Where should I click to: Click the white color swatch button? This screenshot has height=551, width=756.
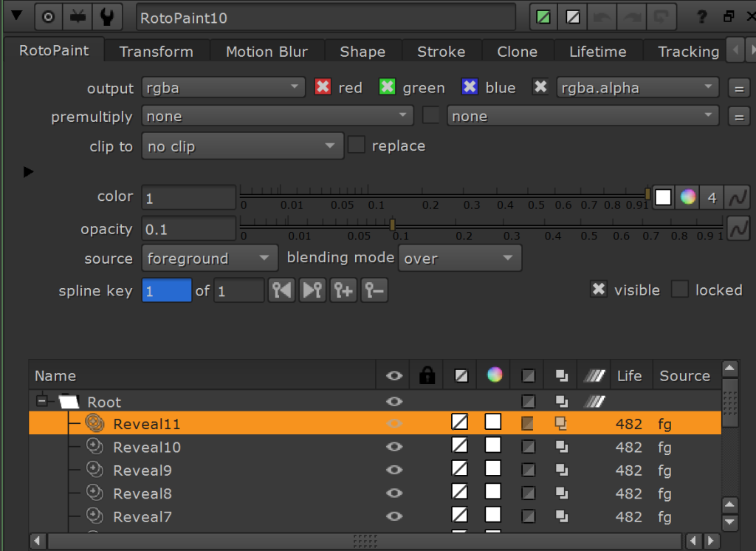[664, 197]
